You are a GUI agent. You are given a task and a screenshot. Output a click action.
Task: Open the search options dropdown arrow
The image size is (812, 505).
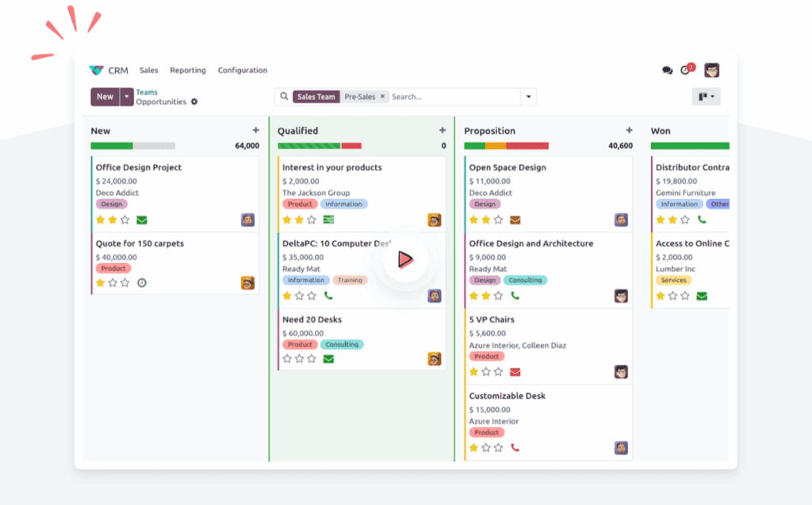pos(528,96)
